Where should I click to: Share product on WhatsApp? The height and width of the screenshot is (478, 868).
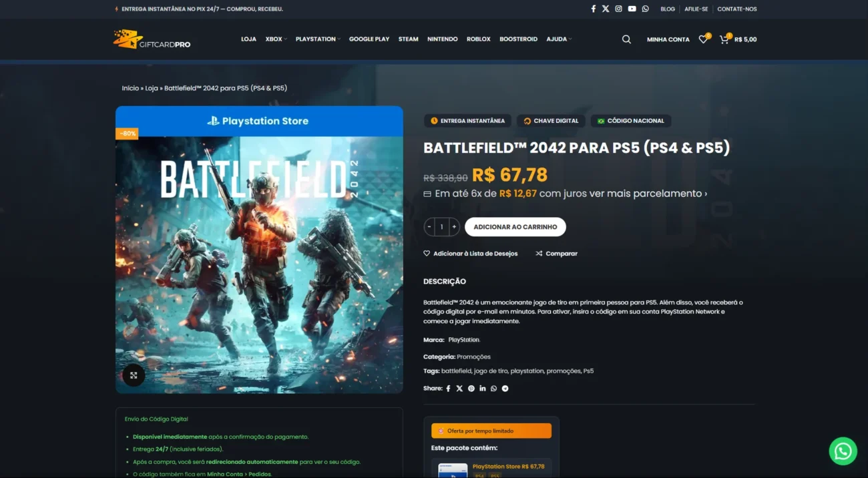point(494,389)
